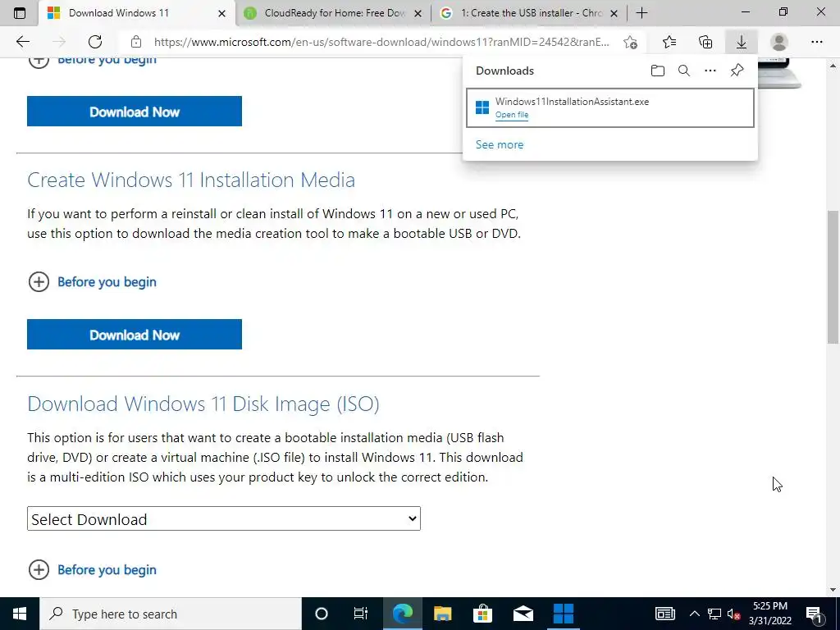Open Mail app from the taskbar

pyautogui.click(x=523, y=614)
